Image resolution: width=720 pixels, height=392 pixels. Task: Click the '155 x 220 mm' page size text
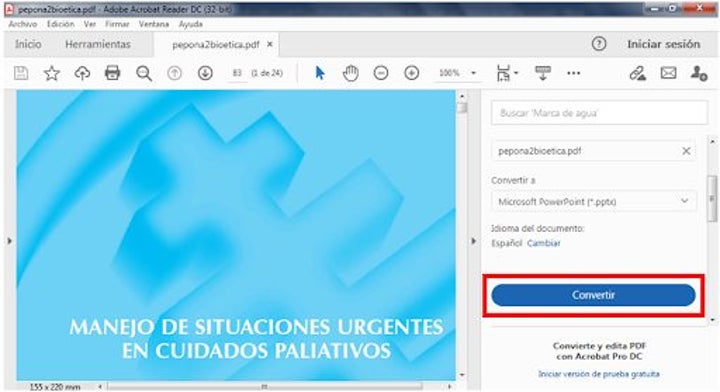coord(55,387)
